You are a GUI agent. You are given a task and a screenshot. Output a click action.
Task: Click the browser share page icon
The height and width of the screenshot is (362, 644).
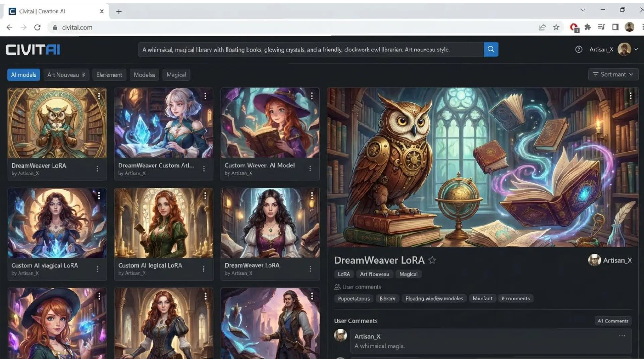[x=542, y=27]
